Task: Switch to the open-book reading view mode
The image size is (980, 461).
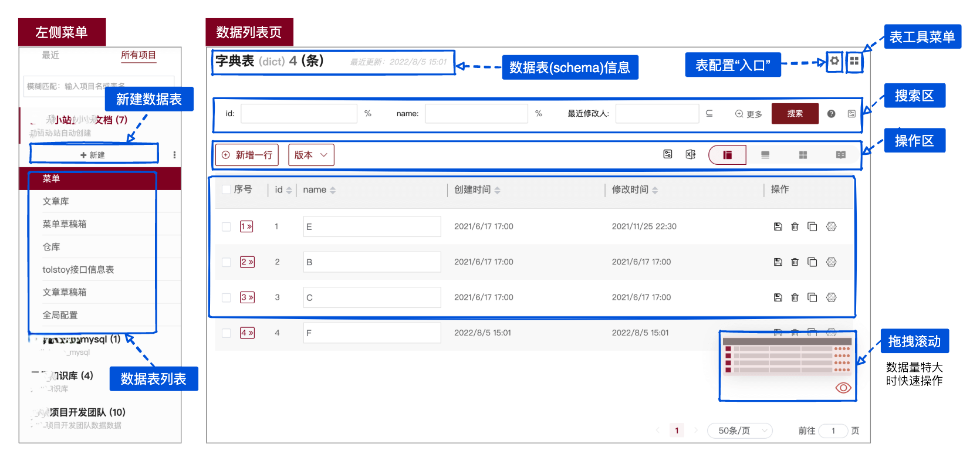Action: (841, 155)
